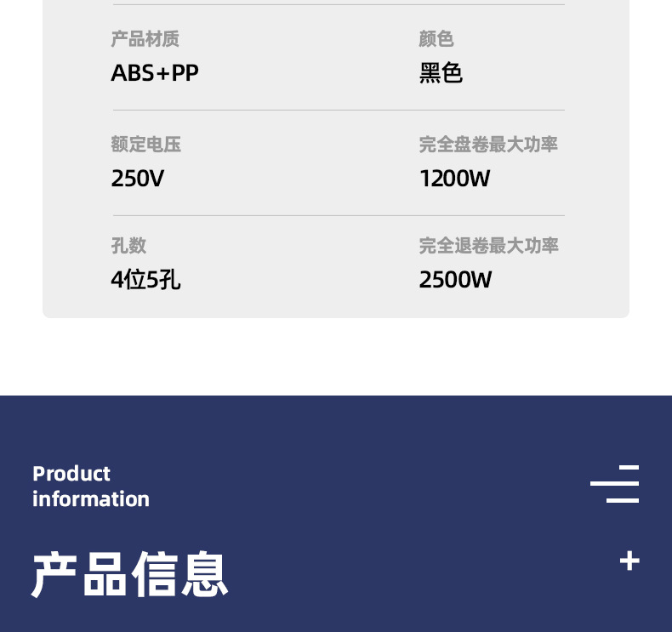Click the divider line above 产品材质
The image size is (672, 632).
click(x=339, y=5)
